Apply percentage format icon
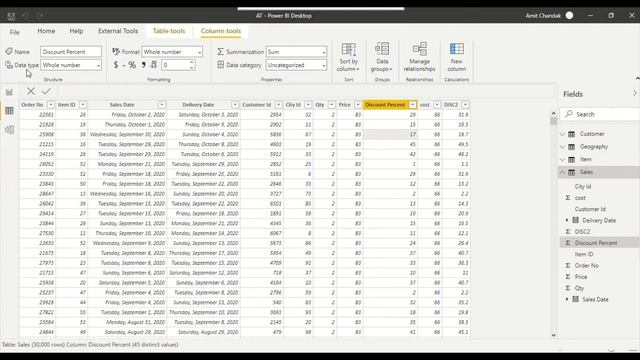Viewport: 640px width, 360px height. pos(132,65)
